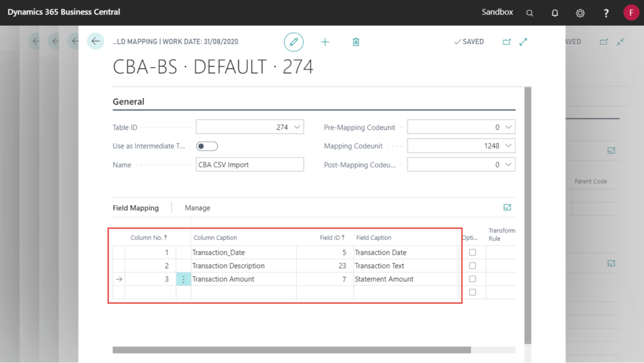
Task: Click the New record plus icon
Action: [x=325, y=42]
